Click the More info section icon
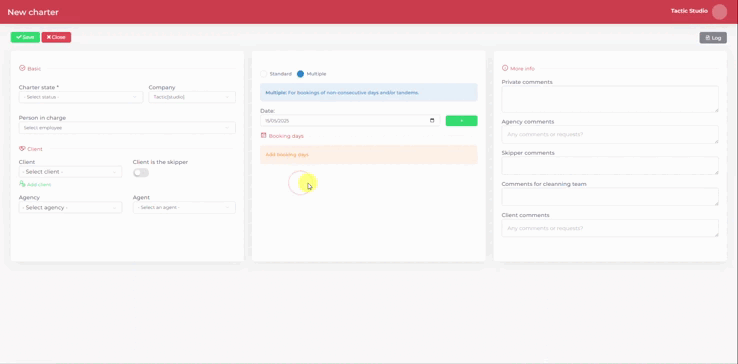The height and width of the screenshot is (364, 738). (505, 68)
